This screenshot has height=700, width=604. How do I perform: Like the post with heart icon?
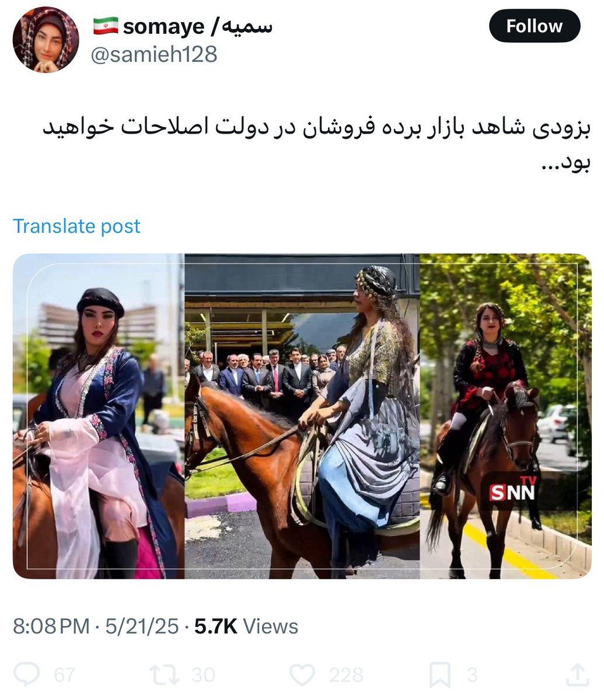302,675
